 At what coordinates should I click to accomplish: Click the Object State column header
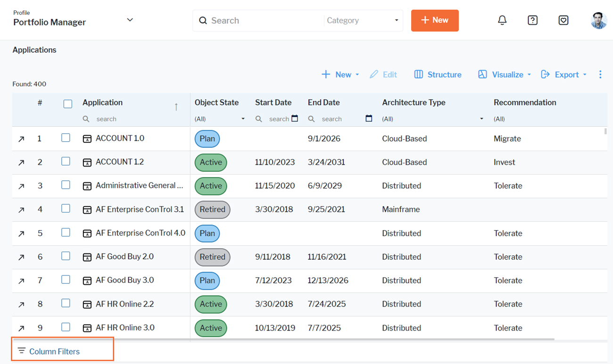216,102
